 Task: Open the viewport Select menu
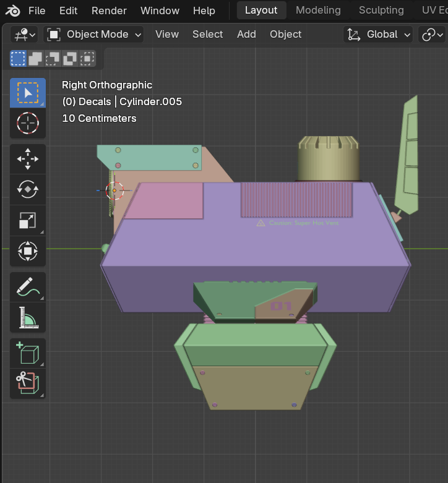coord(207,34)
